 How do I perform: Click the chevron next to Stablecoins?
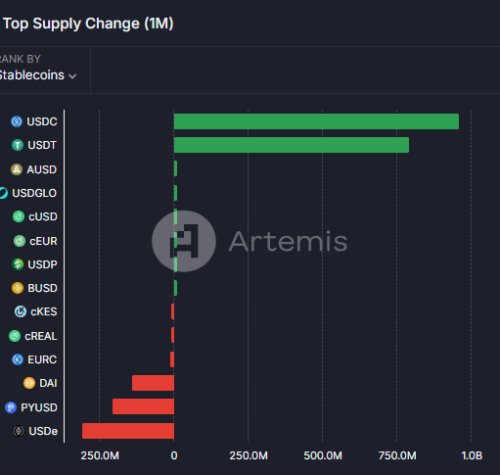[x=72, y=76]
